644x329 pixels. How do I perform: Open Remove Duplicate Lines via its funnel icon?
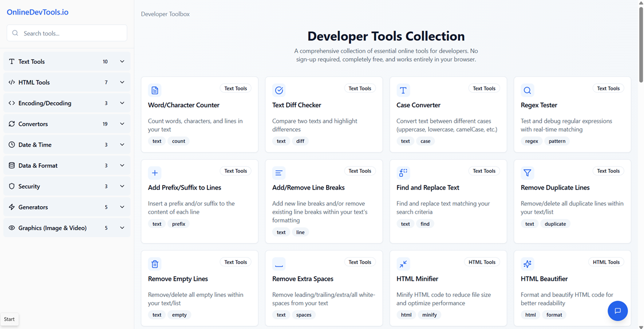527,173
